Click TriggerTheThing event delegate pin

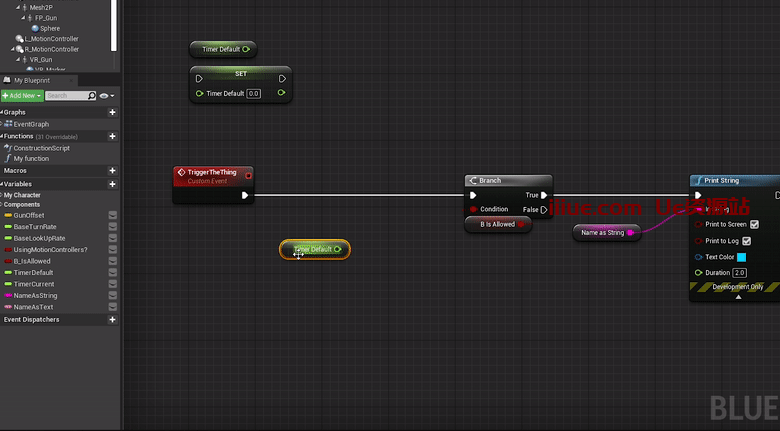[248, 175]
